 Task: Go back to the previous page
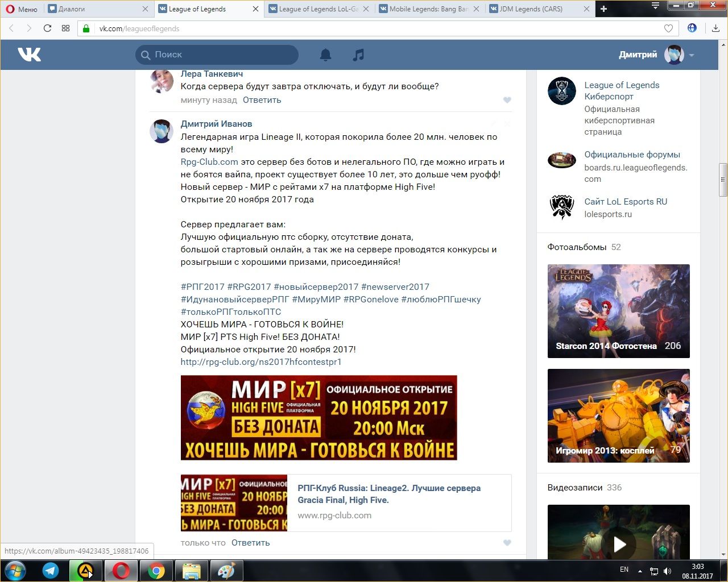[x=12, y=28]
